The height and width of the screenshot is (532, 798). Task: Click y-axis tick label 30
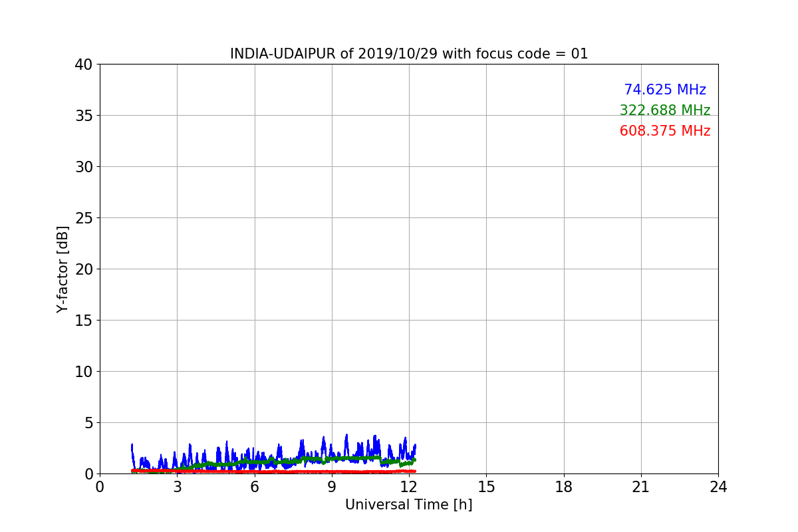click(x=84, y=167)
